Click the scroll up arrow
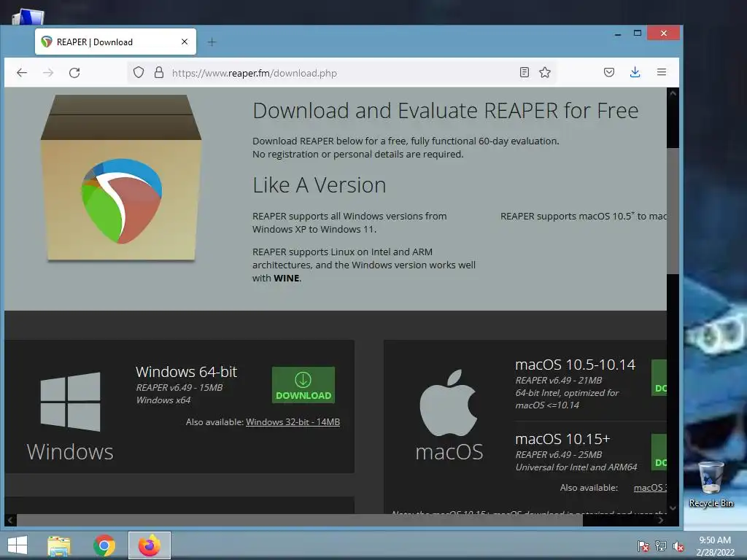 tap(673, 93)
